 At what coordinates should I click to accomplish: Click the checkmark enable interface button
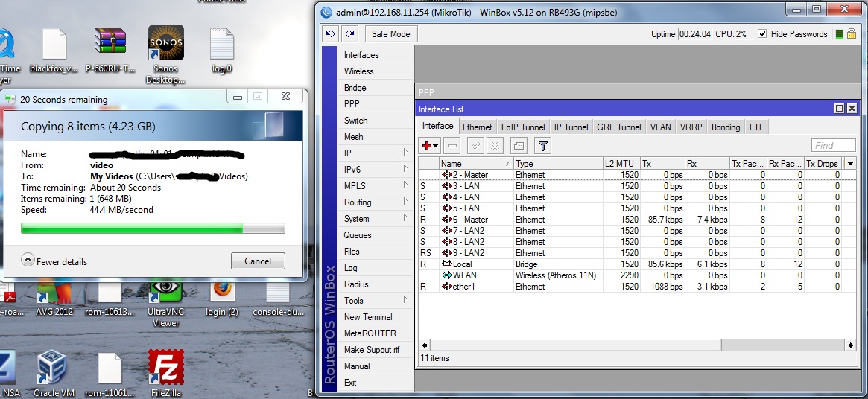(476, 146)
